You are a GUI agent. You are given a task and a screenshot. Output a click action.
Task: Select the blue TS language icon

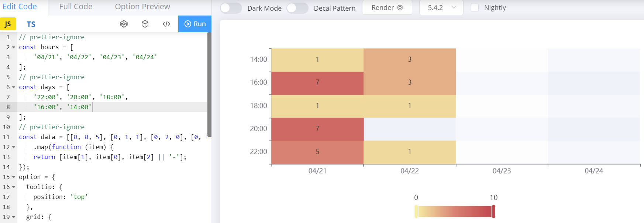pos(31,24)
